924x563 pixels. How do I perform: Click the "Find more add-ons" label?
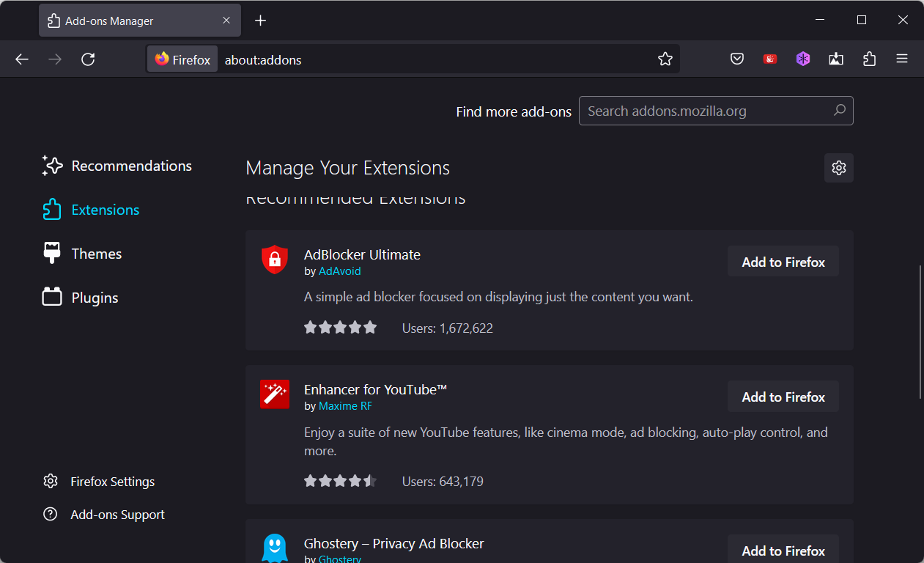514,111
